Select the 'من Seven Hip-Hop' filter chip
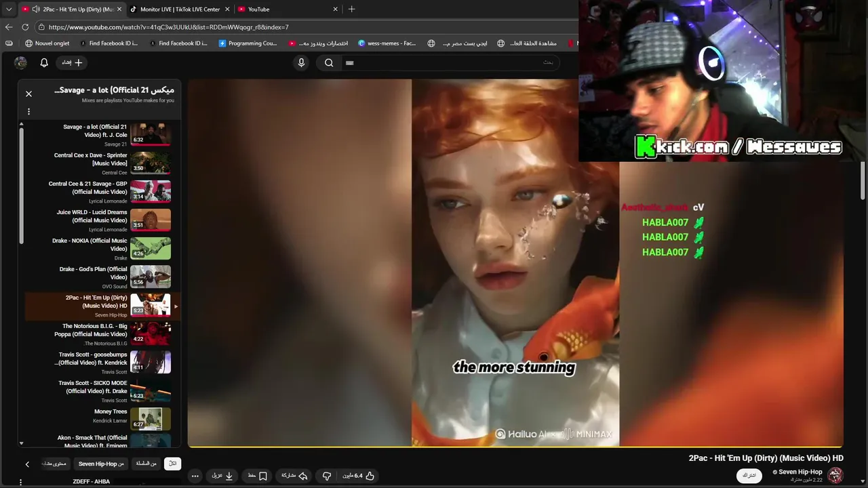Image resolution: width=868 pixels, height=488 pixels. pyautogui.click(x=101, y=464)
